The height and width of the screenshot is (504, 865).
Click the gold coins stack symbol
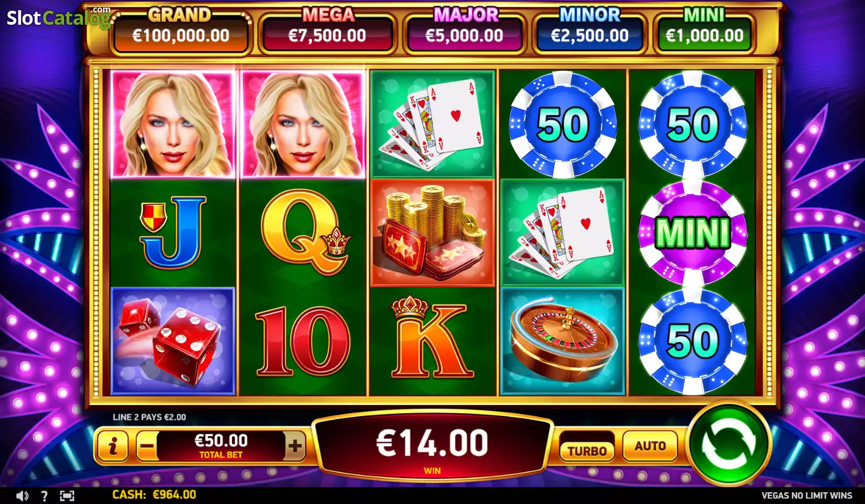pos(433,232)
